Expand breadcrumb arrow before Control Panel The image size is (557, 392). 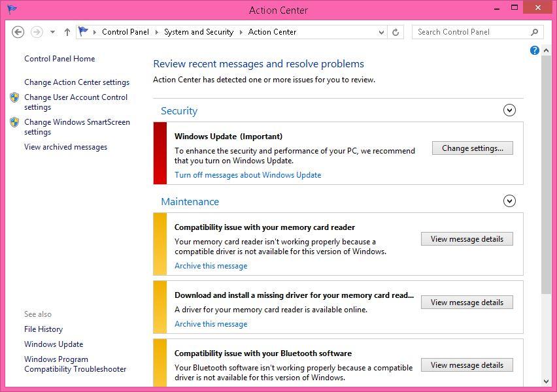coord(95,32)
